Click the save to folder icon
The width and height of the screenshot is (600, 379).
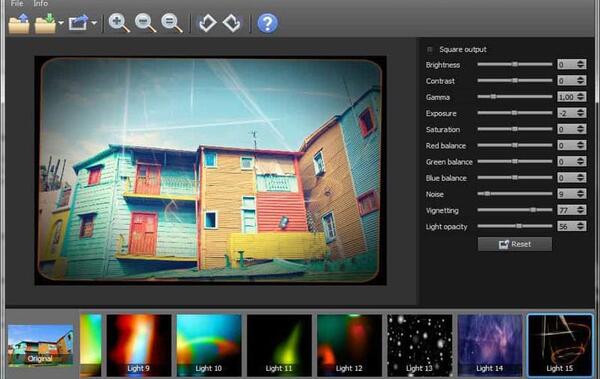coord(45,23)
